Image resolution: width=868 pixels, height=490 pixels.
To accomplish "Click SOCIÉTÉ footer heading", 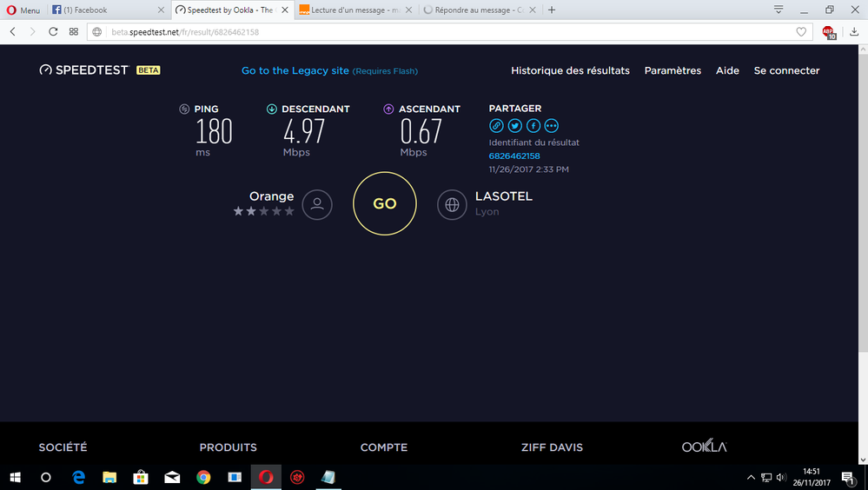I will point(63,447).
